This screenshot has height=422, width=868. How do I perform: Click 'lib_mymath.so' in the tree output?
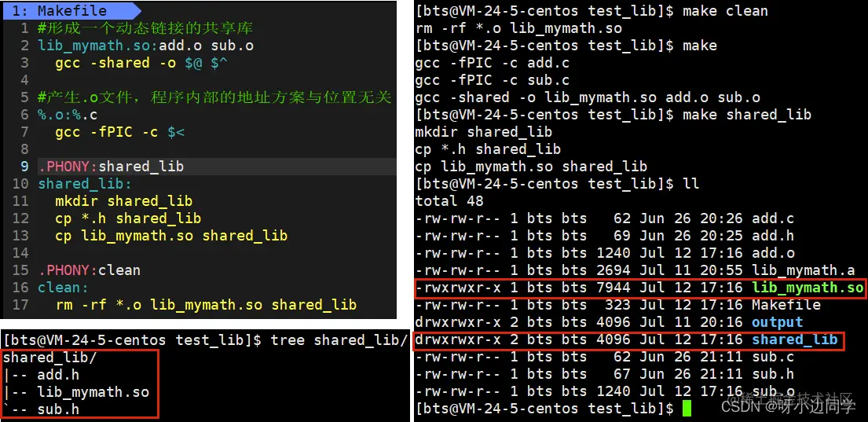click(x=93, y=392)
